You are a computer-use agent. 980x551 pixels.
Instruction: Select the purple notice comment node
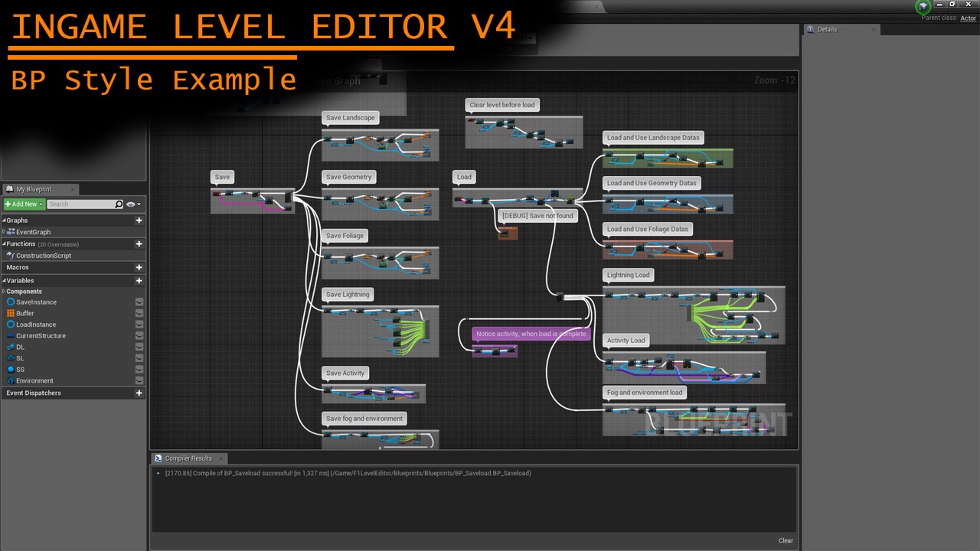tap(531, 334)
